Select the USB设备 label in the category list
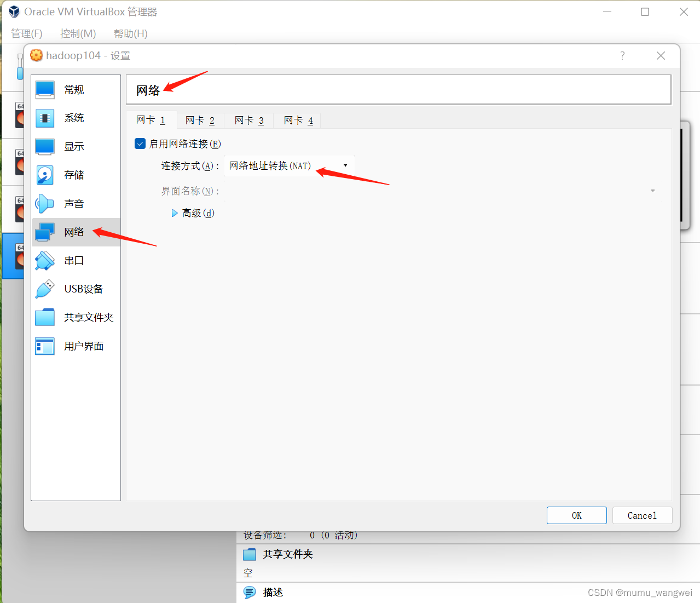Screen dimensions: 700x603 pyautogui.click(x=84, y=289)
